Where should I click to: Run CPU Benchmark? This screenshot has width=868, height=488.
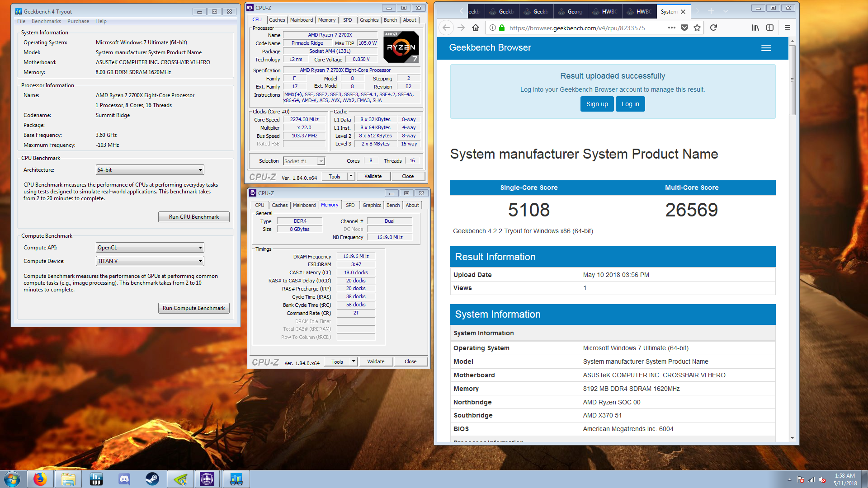194,217
